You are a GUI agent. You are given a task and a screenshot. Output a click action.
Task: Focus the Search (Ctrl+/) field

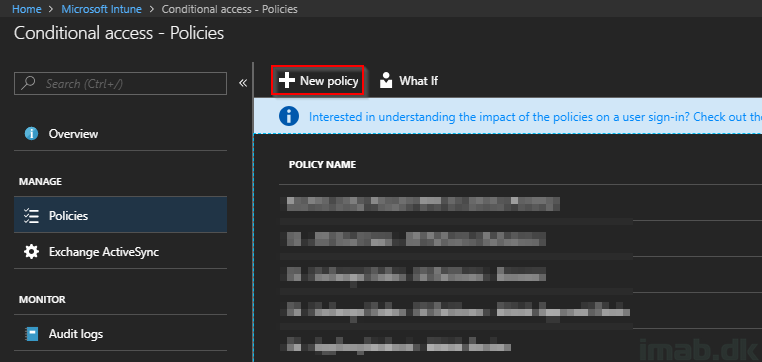121,83
